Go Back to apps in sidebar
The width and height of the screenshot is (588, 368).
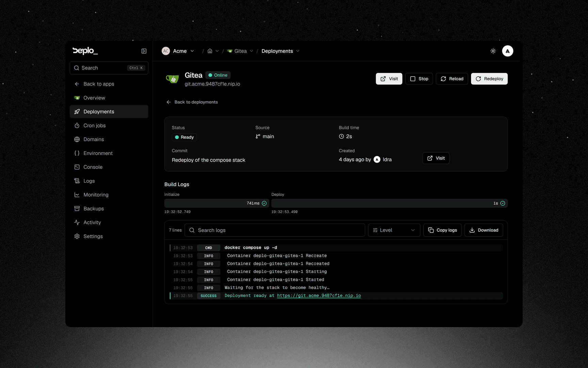(x=109, y=84)
